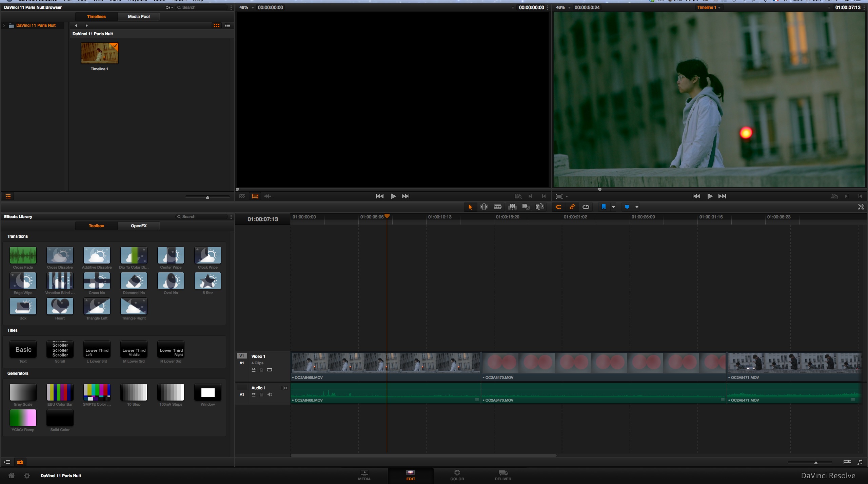This screenshot has height=484, width=868.
Task: Open the Timeline 1 thumbnail
Action: (x=99, y=53)
